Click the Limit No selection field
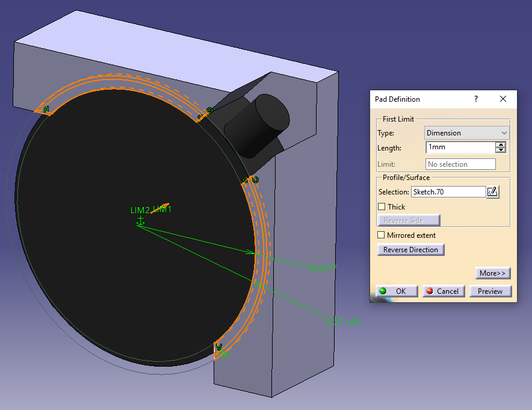This screenshot has height=410, width=532. point(460,164)
